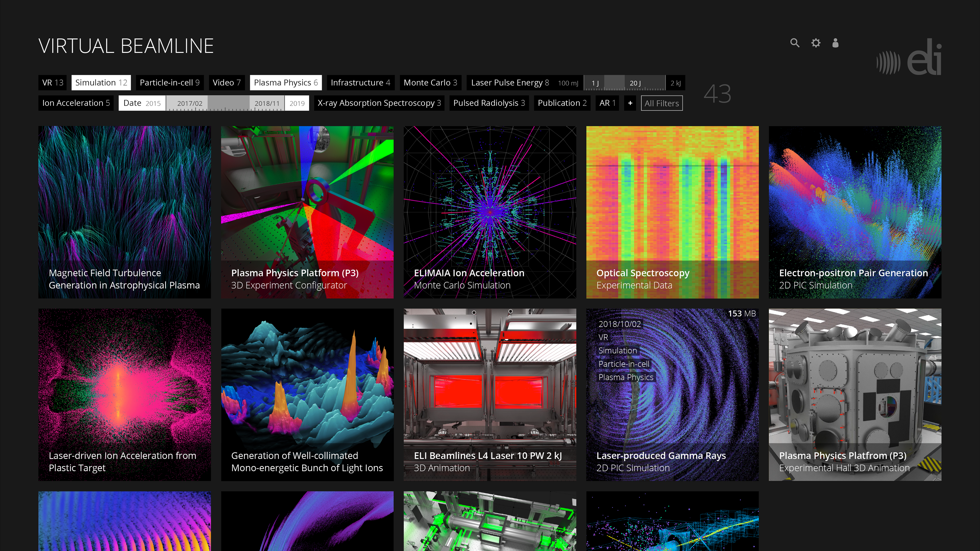The image size is (980, 551).
Task: Click the VIRTUAL BEAMLINE title
Action: [x=126, y=46]
